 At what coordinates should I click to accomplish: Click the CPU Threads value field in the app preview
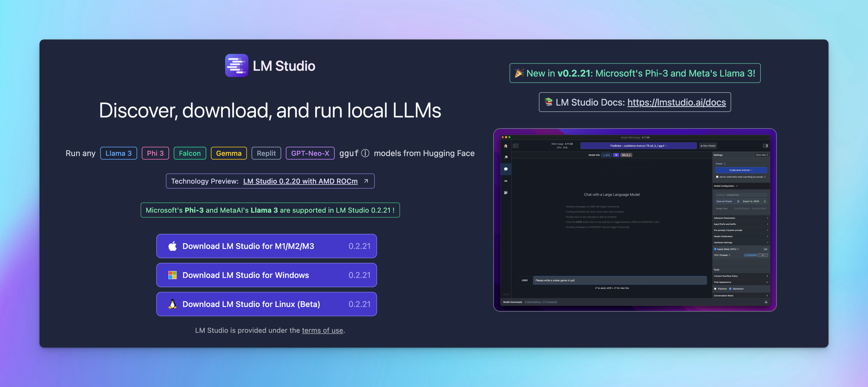(762, 255)
